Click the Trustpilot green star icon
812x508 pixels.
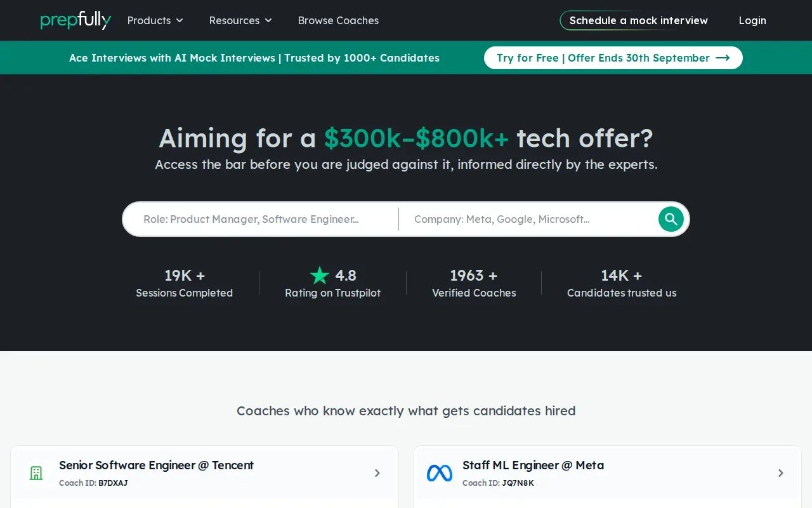tap(320, 276)
